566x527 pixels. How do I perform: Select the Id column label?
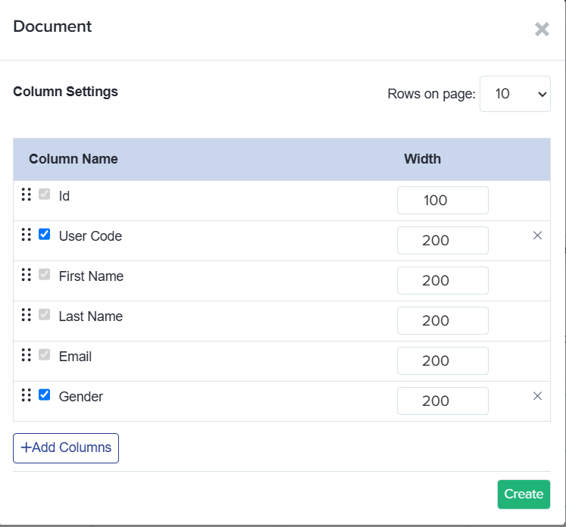pyautogui.click(x=64, y=196)
